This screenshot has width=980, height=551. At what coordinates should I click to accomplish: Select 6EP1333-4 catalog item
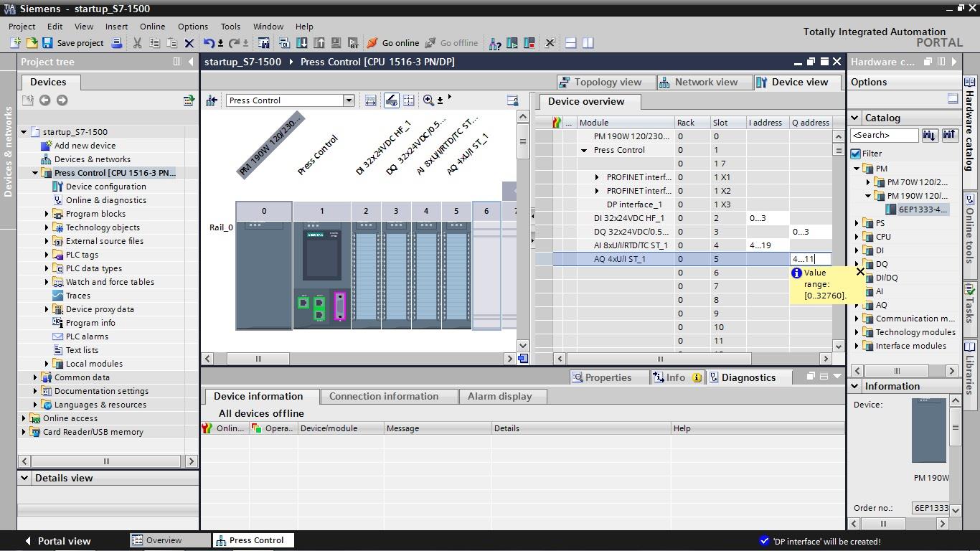(923, 209)
